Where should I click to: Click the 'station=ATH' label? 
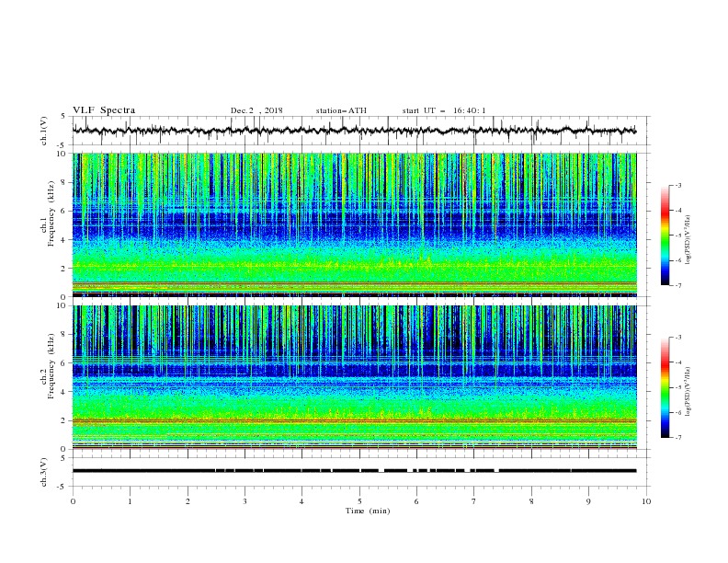341,110
